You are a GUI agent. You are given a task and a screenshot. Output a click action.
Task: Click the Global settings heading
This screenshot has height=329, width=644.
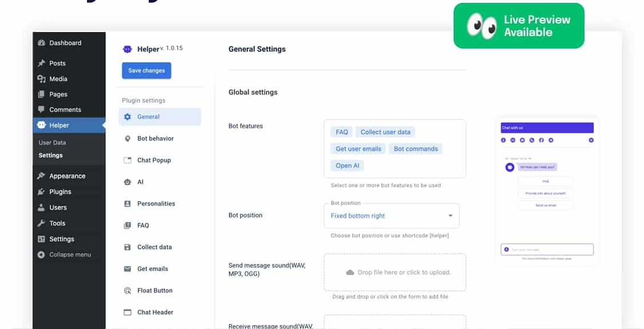(x=253, y=93)
